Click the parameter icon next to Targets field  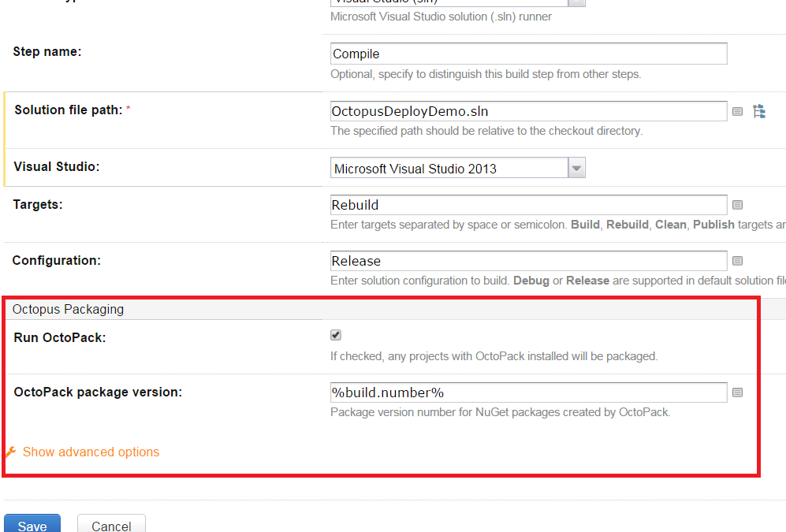point(737,205)
